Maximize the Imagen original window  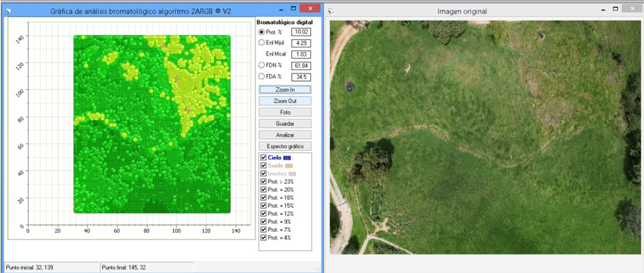click(615, 8)
